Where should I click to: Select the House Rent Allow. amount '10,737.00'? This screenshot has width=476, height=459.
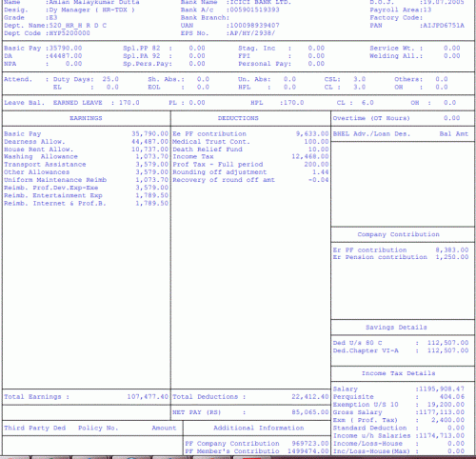pyautogui.click(x=149, y=150)
